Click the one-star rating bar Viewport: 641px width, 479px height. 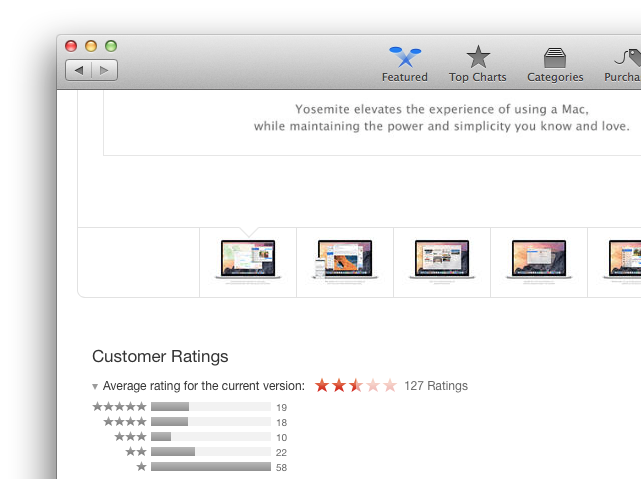point(211,466)
